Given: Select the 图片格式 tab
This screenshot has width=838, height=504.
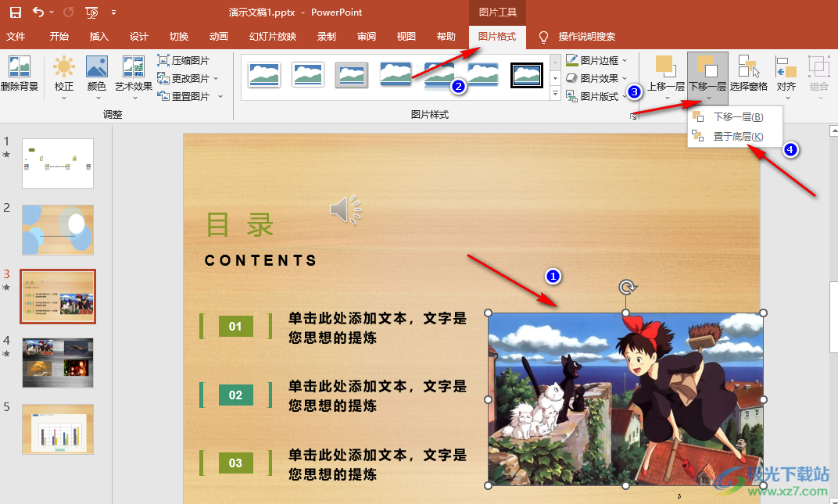Looking at the screenshot, I should point(497,37).
